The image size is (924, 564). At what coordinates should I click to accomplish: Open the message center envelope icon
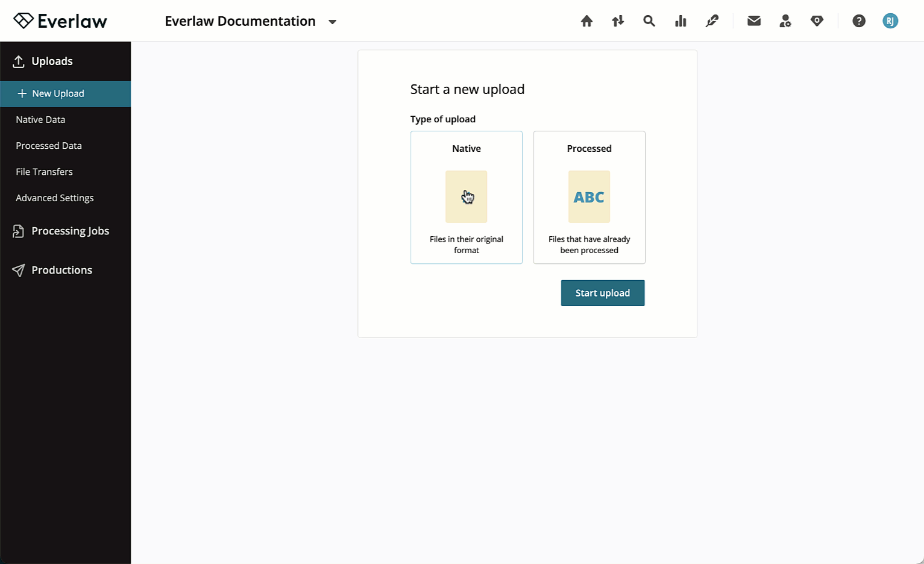click(x=754, y=21)
